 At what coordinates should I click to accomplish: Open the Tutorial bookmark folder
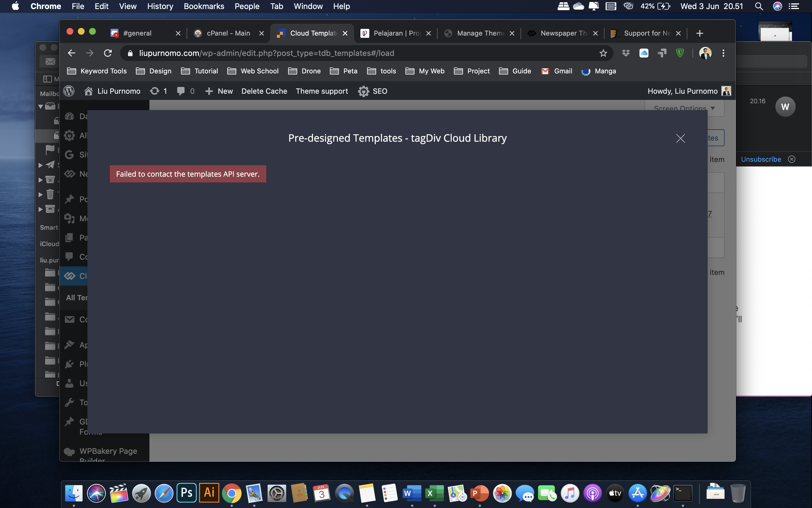click(200, 71)
